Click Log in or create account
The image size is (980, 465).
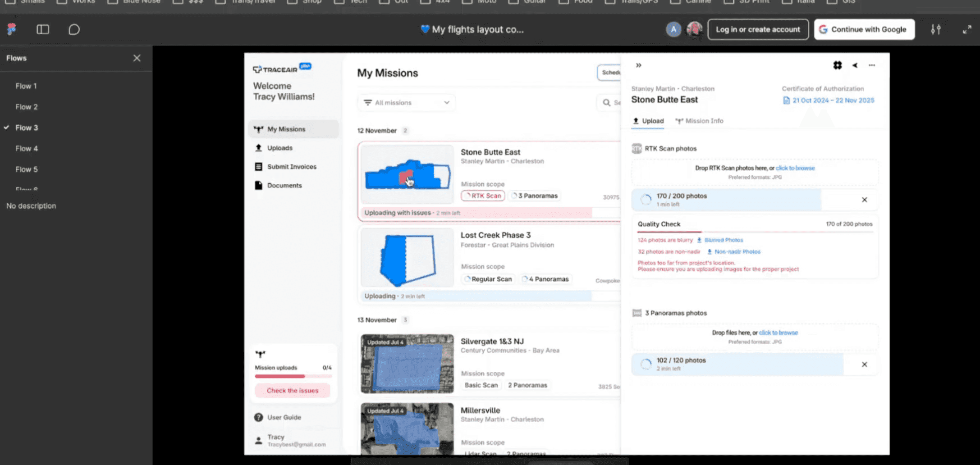758,29
